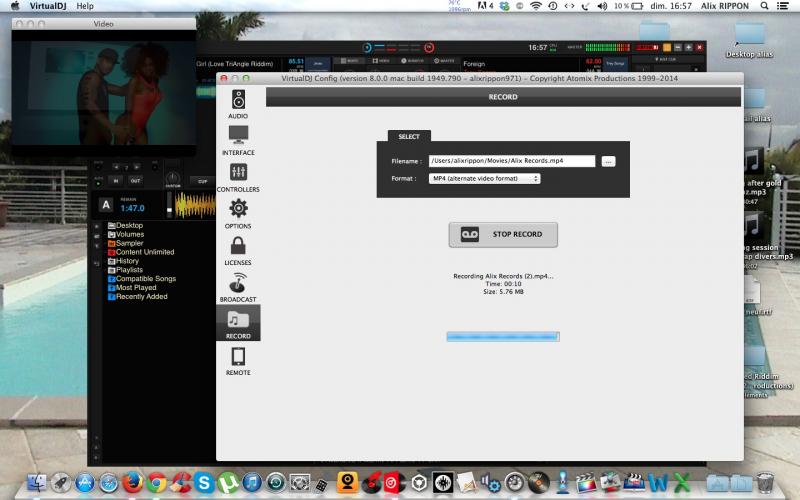Open the Format dropdown (MP4 alternate video format)
The height and width of the screenshot is (500, 800).
click(484, 179)
